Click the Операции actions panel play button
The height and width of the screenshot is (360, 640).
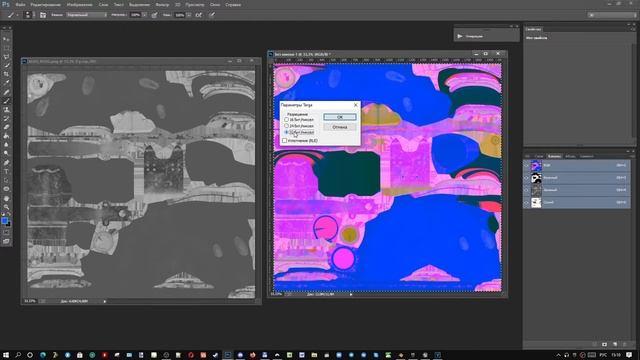tap(460, 36)
